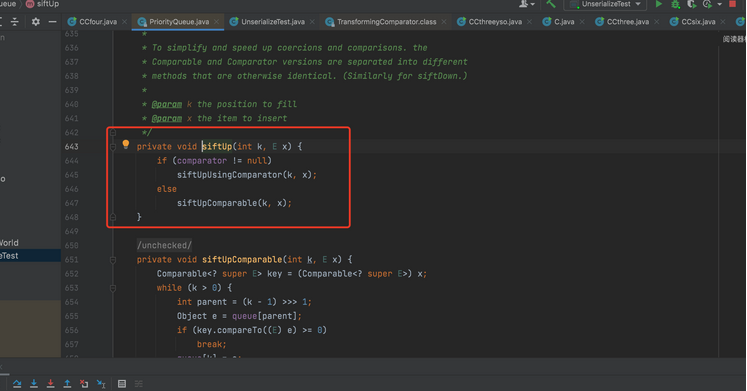The height and width of the screenshot is (391, 747).
Task: Switch to TransformingComparator.class tab
Action: (386, 21)
